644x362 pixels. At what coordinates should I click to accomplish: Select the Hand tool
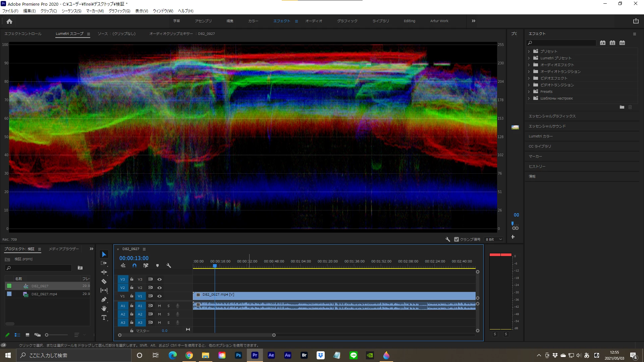click(104, 308)
